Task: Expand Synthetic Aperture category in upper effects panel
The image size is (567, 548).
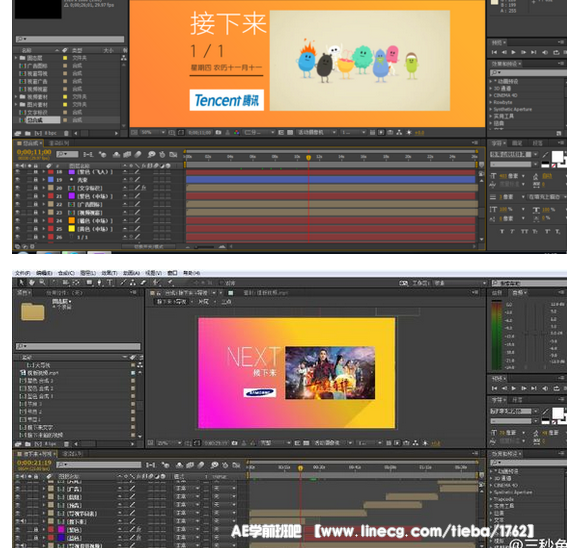Action: pos(491,109)
